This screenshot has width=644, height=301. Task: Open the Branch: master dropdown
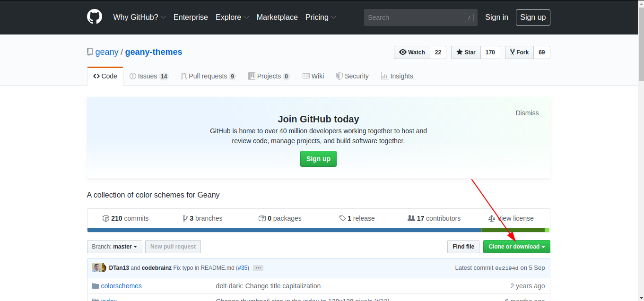114,247
